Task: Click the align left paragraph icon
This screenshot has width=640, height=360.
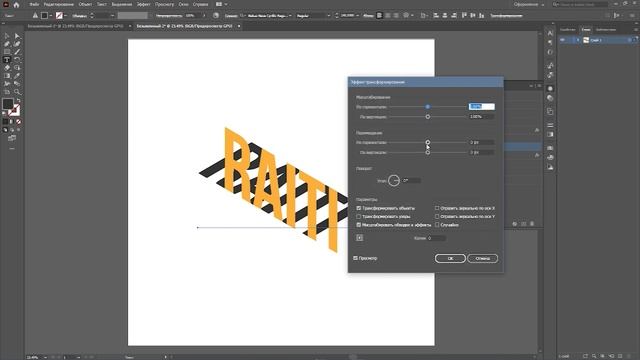Action: 379,16
